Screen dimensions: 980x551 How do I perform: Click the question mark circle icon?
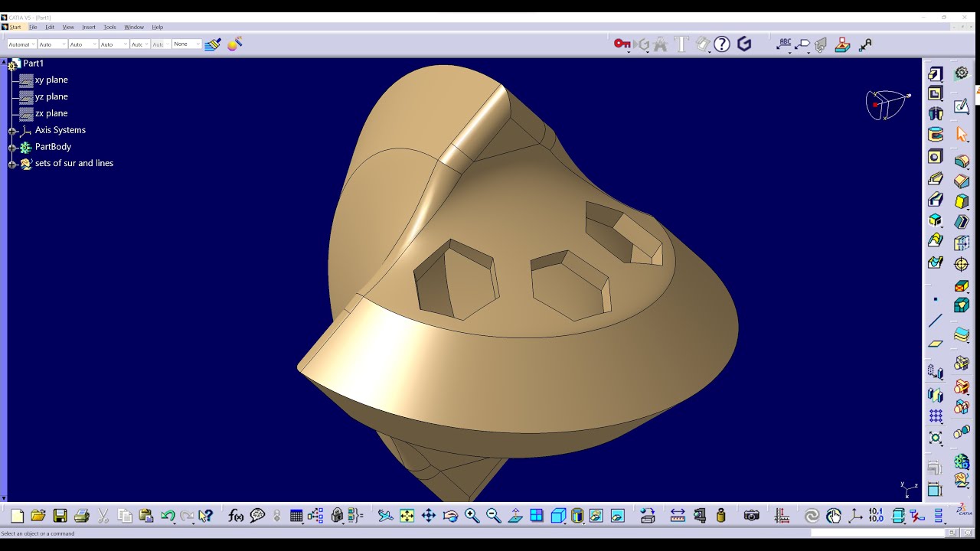click(722, 44)
